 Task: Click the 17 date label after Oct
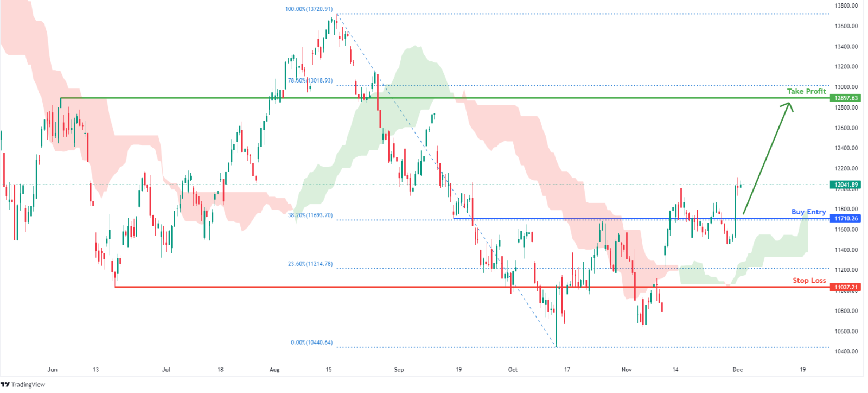(567, 370)
